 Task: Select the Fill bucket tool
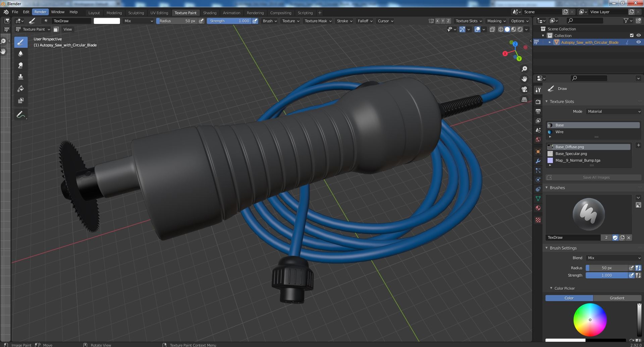click(20, 89)
